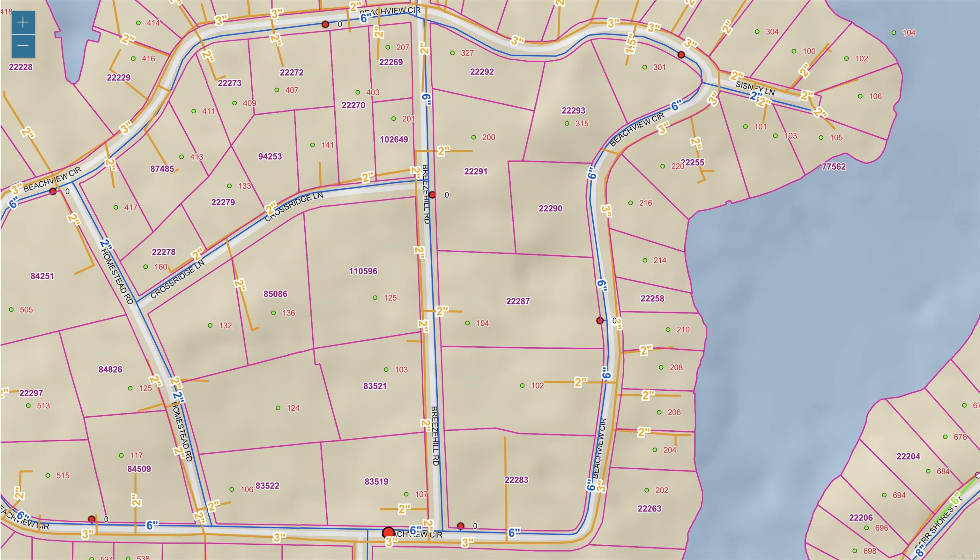
Task: Click red valve marker near Sisney Ln
Action: click(681, 55)
